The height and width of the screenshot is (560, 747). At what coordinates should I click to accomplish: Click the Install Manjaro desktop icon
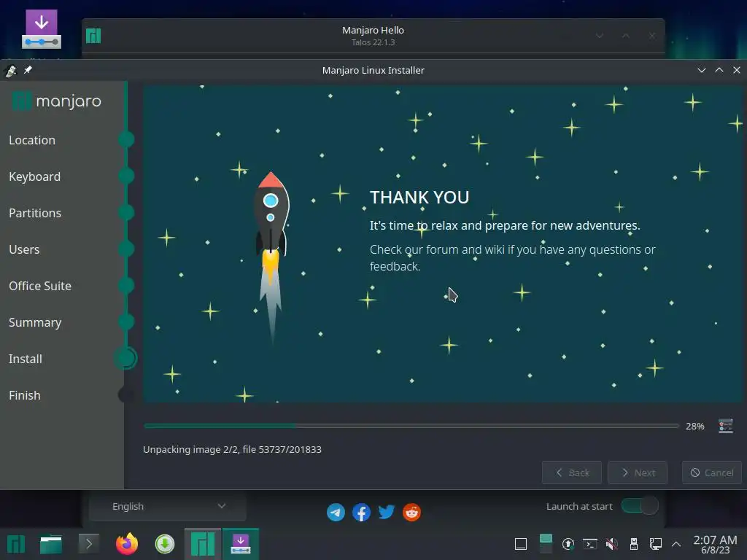coord(42,29)
